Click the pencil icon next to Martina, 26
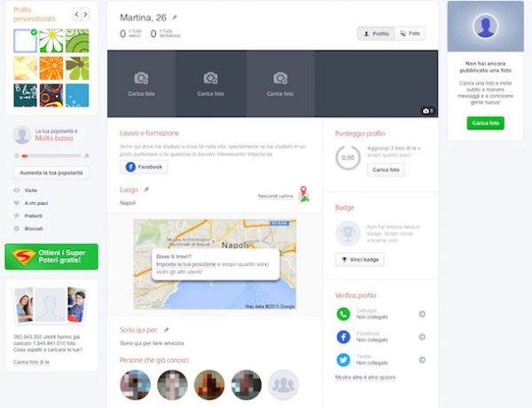 tap(175, 17)
